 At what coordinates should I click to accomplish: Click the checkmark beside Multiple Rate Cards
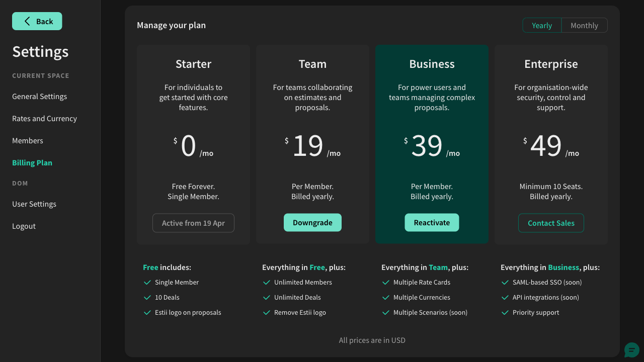click(386, 283)
